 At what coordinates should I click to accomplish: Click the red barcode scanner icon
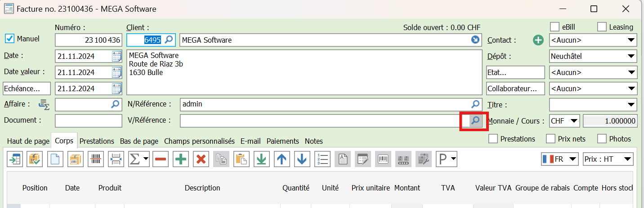96,159
